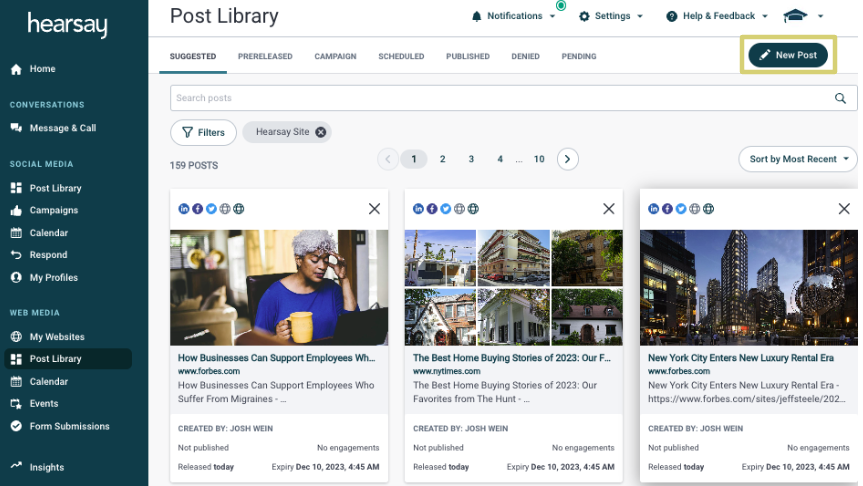863x486 pixels.
Task: Switch to the Prereleased tab
Action: [x=265, y=56]
